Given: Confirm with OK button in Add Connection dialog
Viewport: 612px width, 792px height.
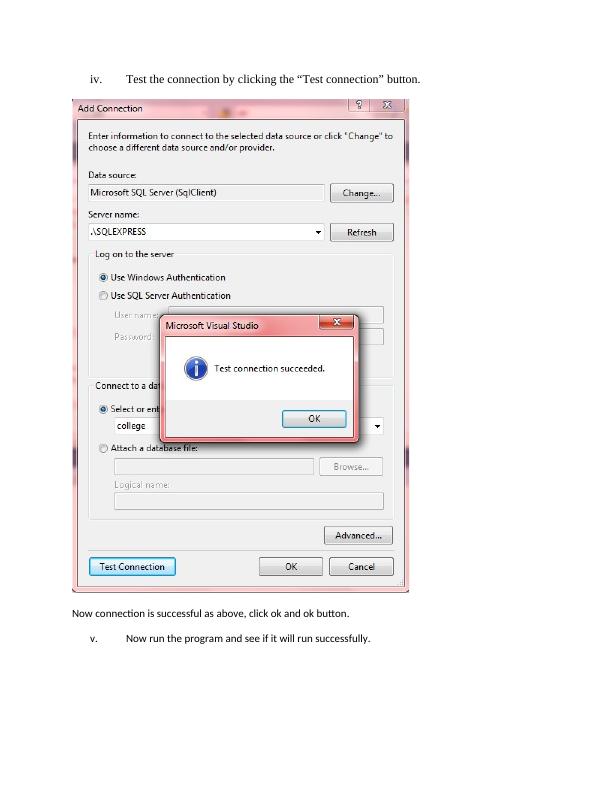Looking at the screenshot, I should point(291,567).
